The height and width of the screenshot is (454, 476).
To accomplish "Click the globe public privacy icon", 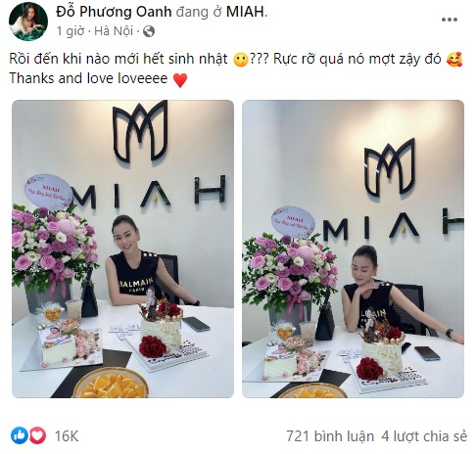I will (149, 31).
